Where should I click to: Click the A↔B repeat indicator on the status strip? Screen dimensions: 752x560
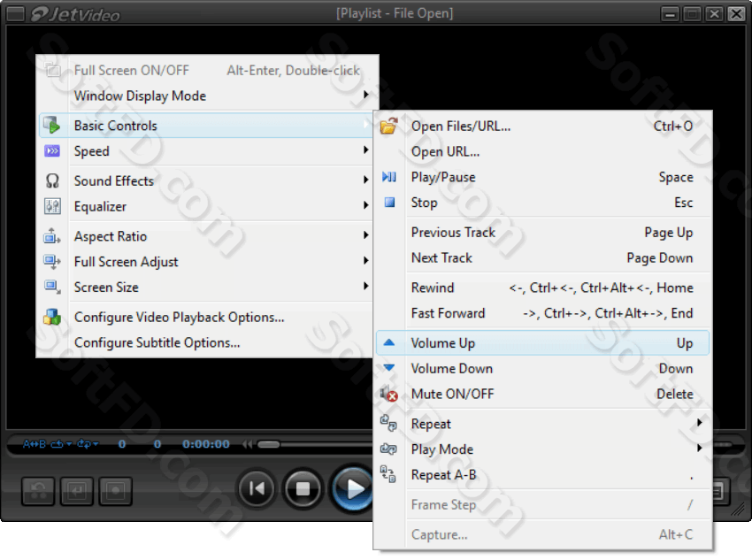(34, 444)
